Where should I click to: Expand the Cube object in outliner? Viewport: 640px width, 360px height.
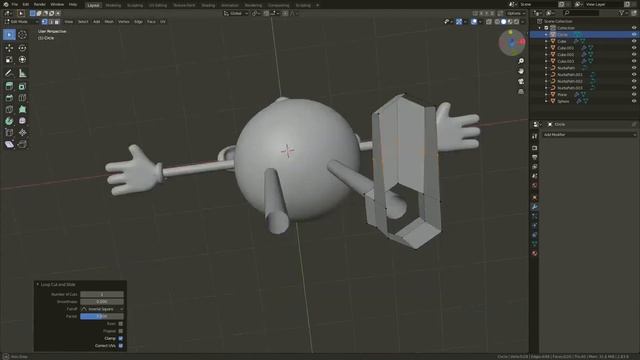point(546,41)
